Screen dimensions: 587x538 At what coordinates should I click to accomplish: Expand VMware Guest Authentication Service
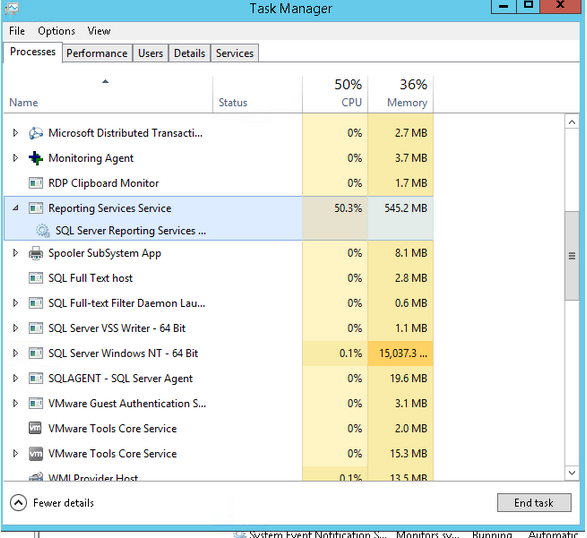point(15,404)
